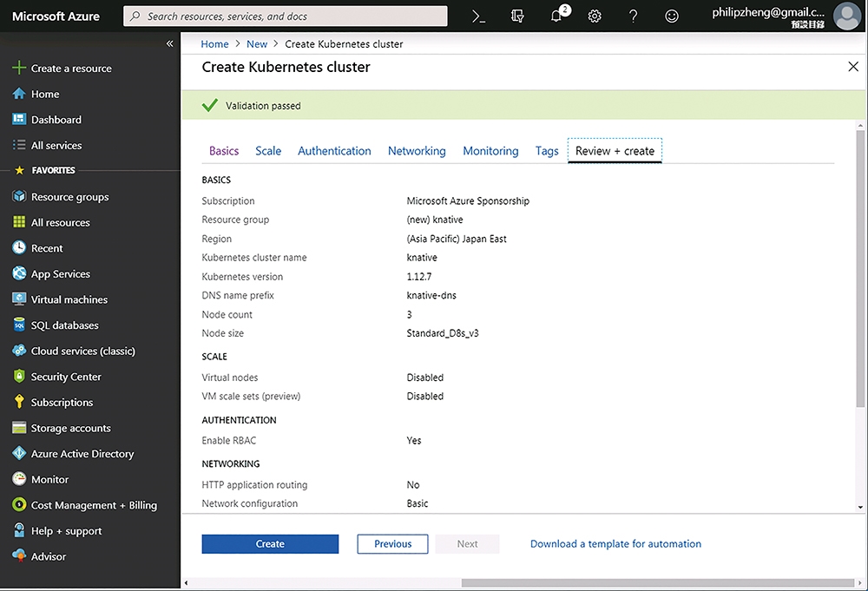868x591 pixels.
Task: Close the Create Kubernetes cluster blade
Action: pos(853,67)
